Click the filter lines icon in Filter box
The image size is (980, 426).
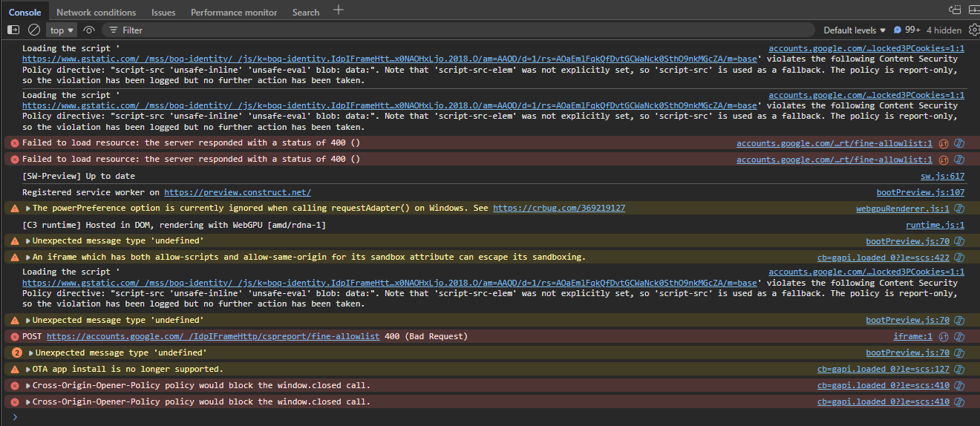pos(113,30)
